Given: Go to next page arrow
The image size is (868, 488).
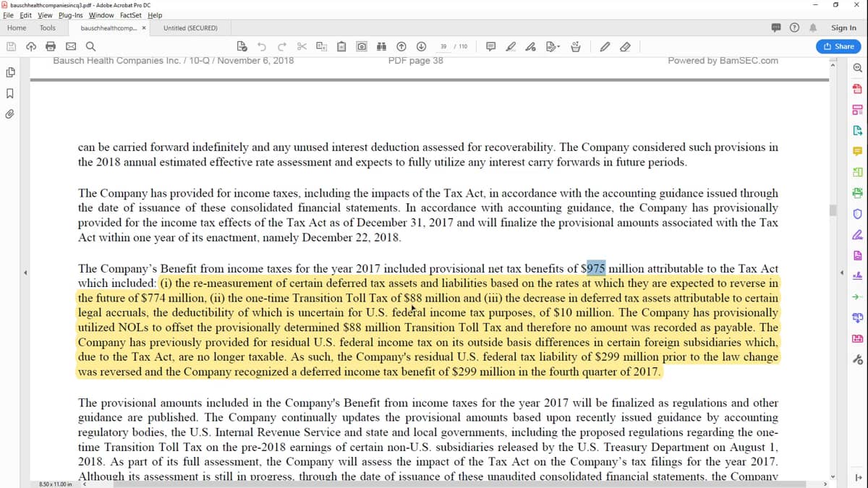Looking at the screenshot, I should [x=421, y=46].
